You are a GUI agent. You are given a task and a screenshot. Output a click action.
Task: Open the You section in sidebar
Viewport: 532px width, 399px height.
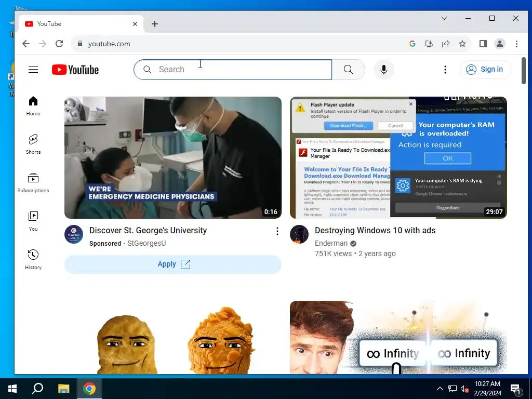click(33, 221)
